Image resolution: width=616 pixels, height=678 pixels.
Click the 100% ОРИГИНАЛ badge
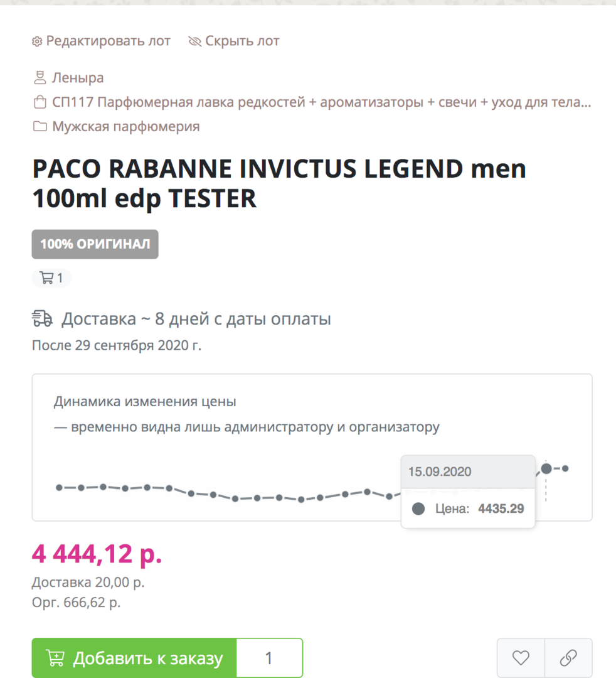click(95, 244)
